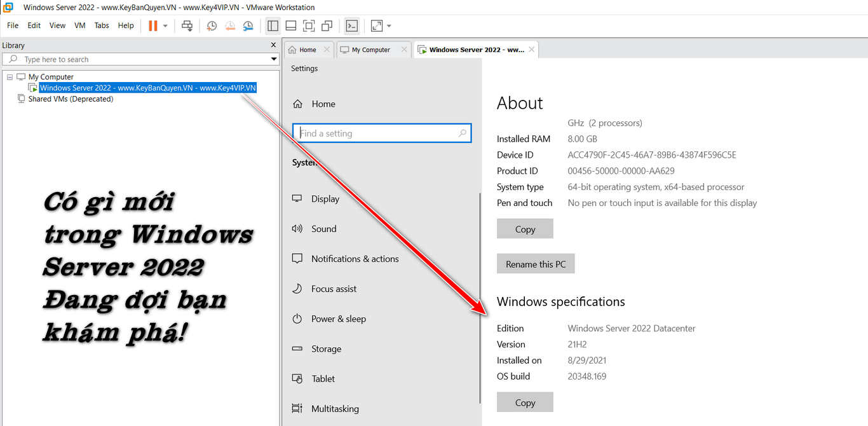Viewport: 868px width, 426px height.
Task: Switch to Unity mode using toolbar icon
Action: point(326,25)
